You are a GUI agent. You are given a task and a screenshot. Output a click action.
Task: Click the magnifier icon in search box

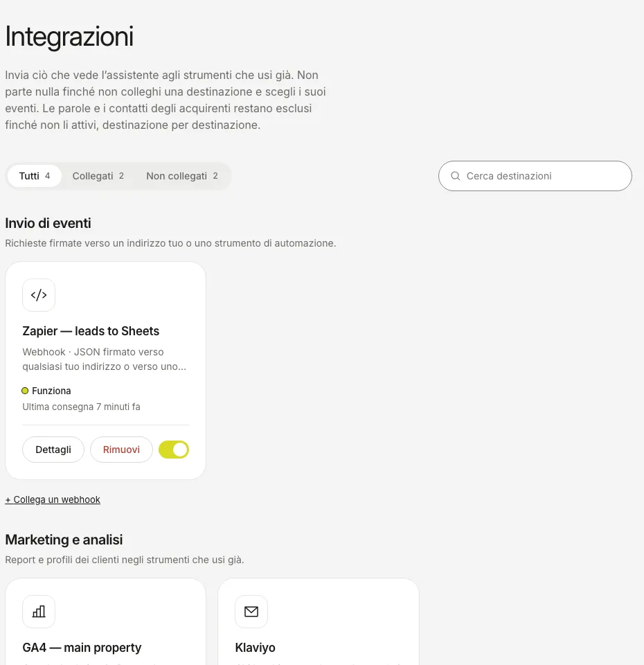[x=456, y=176]
